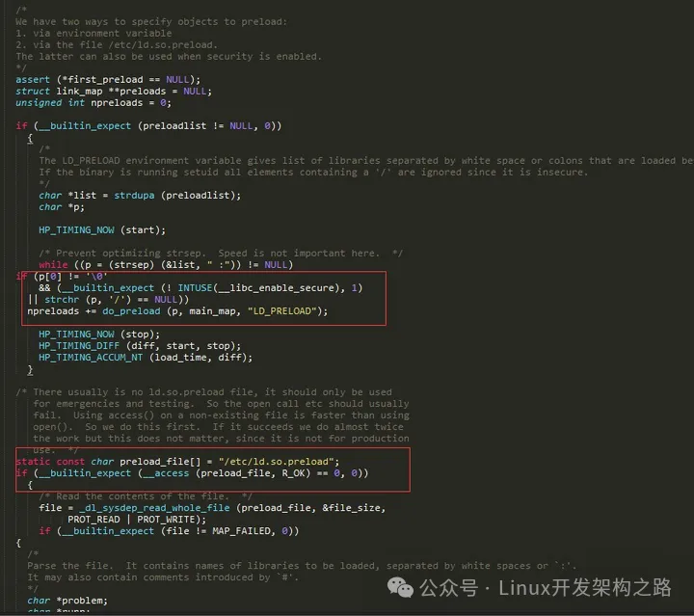Click the _dl_sysdep_read_whole_file call line
The width and height of the screenshot is (694, 616).
pos(212,507)
